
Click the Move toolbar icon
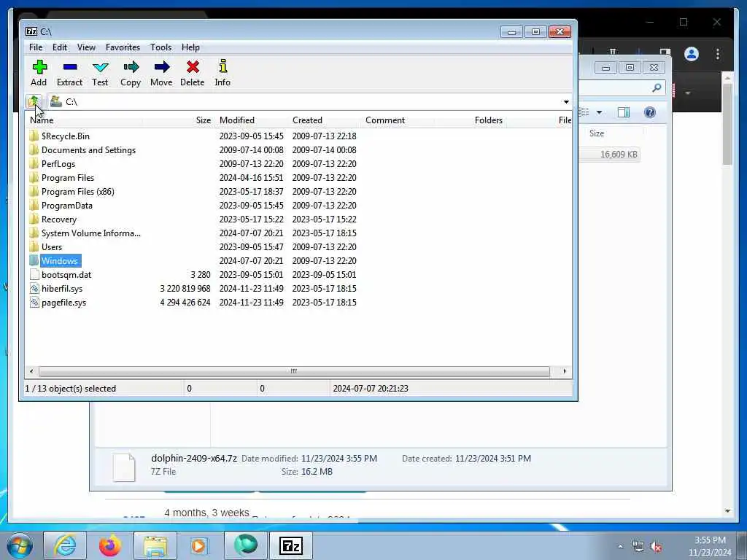(x=161, y=73)
